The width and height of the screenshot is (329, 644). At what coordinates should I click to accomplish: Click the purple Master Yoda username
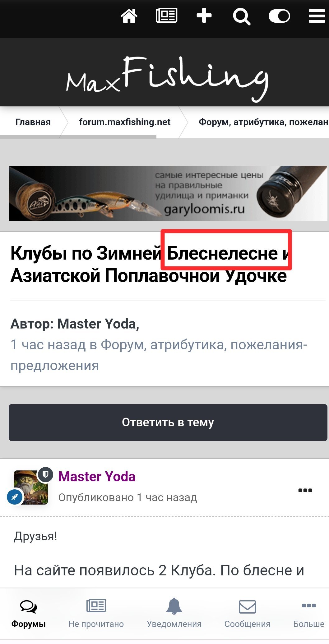click(x=97, y=477)
